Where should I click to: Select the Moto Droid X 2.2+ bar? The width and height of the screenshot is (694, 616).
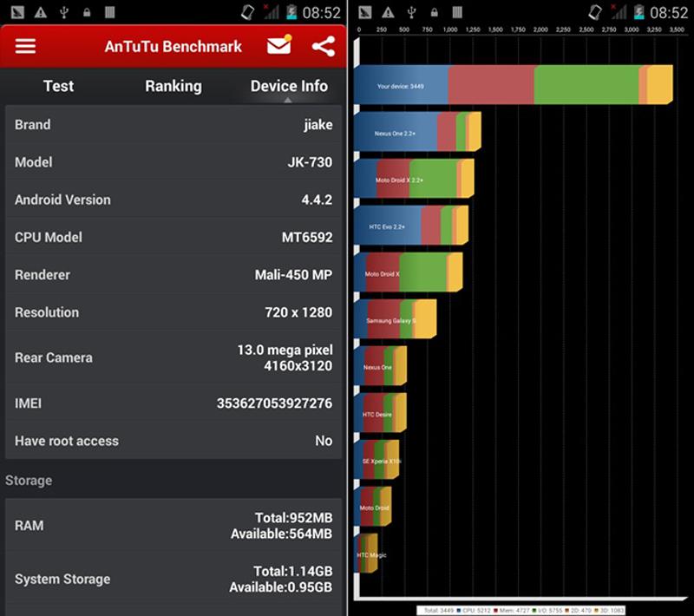(x=414, y=179)
